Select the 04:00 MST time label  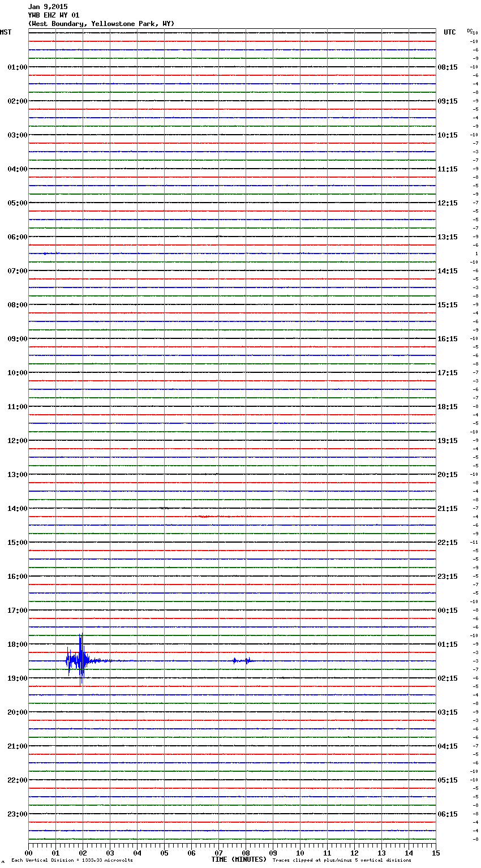(18, 169)
